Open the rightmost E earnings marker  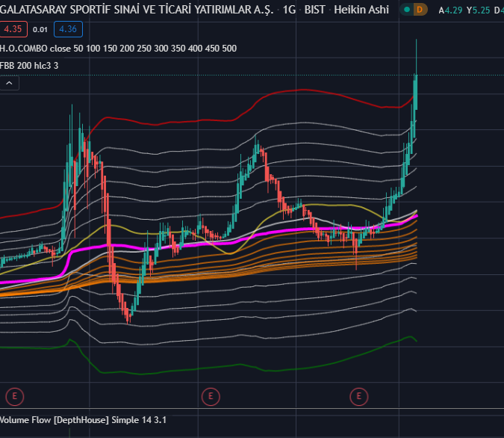click(x=359, y=396)
